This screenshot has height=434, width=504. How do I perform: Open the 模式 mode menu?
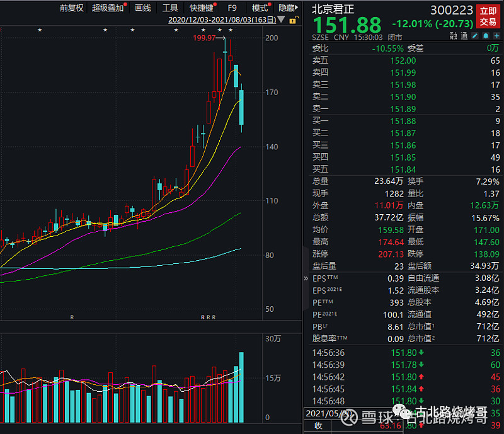click(x=260, y=8)
